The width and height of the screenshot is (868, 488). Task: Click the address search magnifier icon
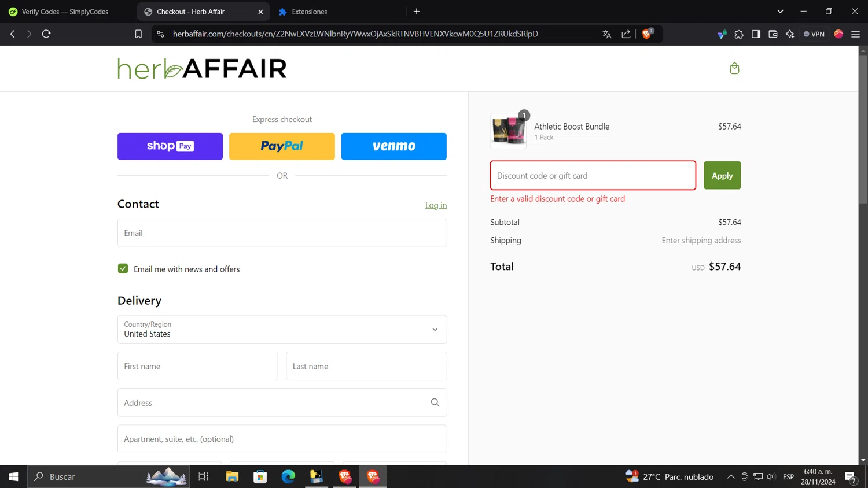tap(435, 402)
